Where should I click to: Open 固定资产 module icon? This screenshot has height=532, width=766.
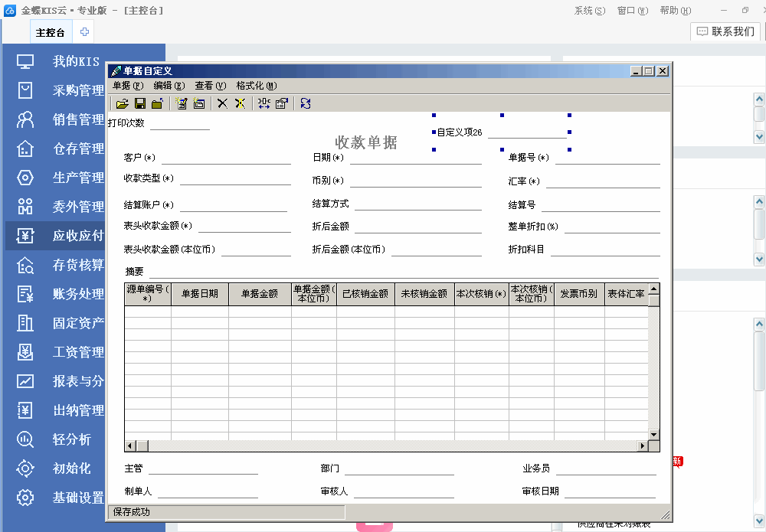[x=25, y=323]
